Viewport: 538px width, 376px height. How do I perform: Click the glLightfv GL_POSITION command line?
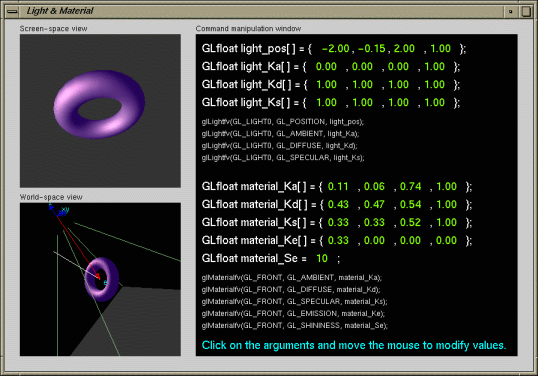pyautogui.click(x=283, y=122)
